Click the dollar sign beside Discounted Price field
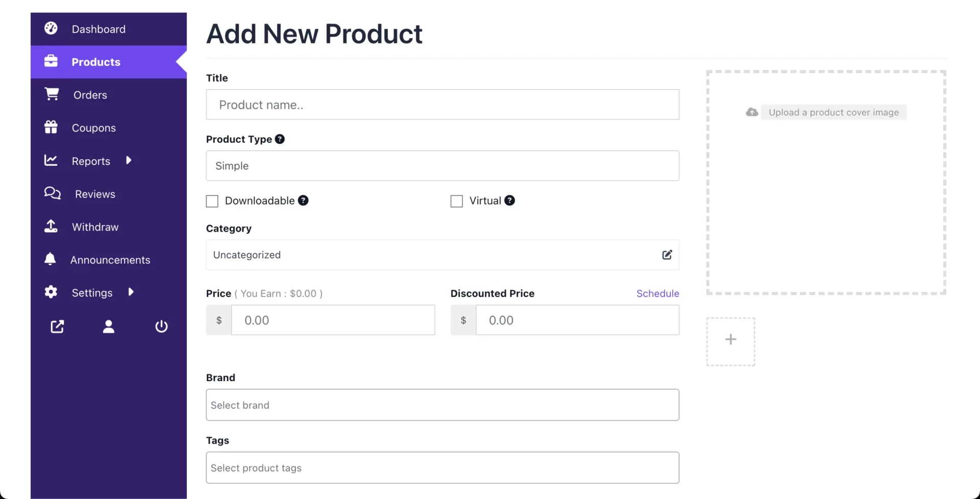This screenshot has width=980, height=499. [x=463, y=320]
